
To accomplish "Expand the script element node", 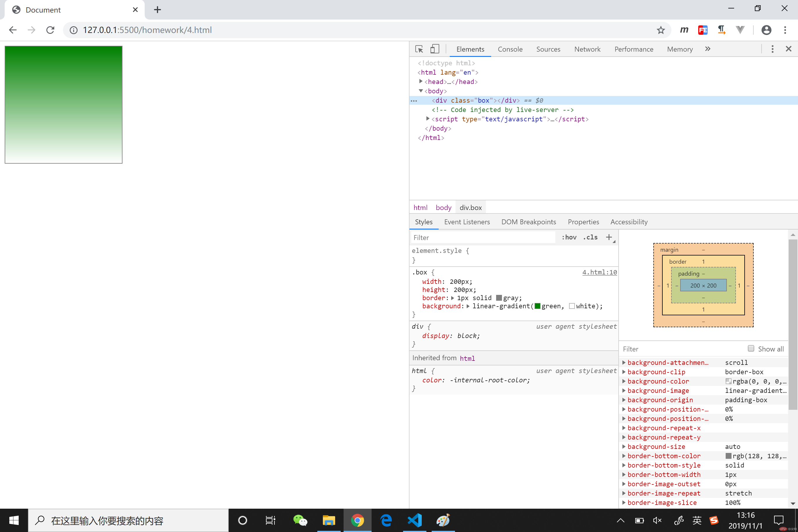I will pos(428,119).
